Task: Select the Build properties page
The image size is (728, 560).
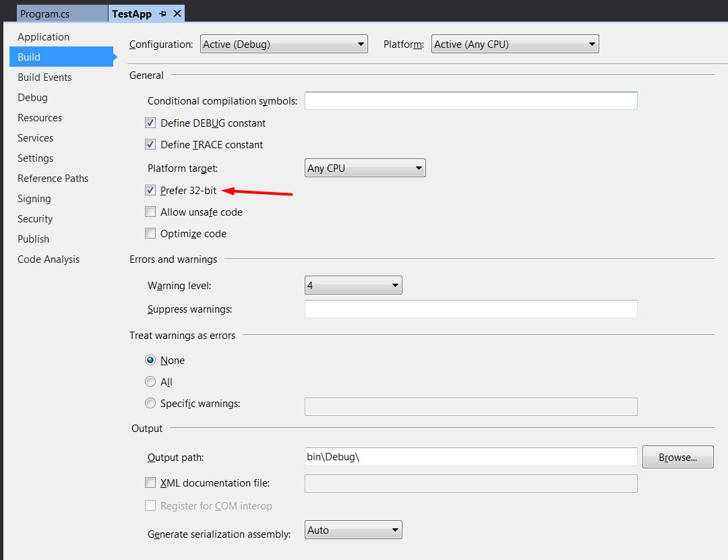Action: point(61,57)
